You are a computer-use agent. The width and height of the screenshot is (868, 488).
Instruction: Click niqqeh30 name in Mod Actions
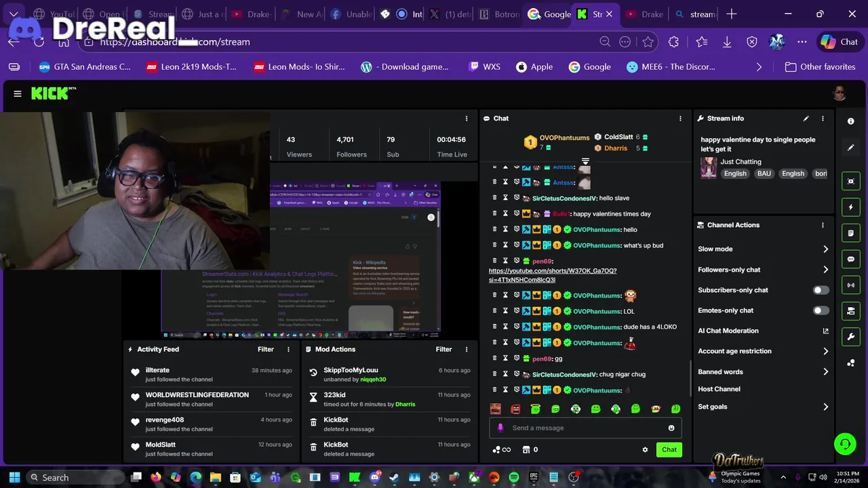(373, 380)
